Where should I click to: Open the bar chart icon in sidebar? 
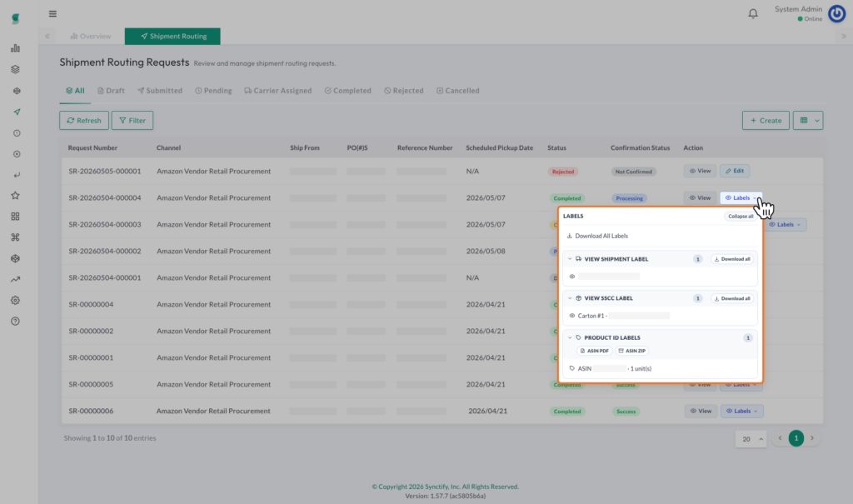coord(15,48)
